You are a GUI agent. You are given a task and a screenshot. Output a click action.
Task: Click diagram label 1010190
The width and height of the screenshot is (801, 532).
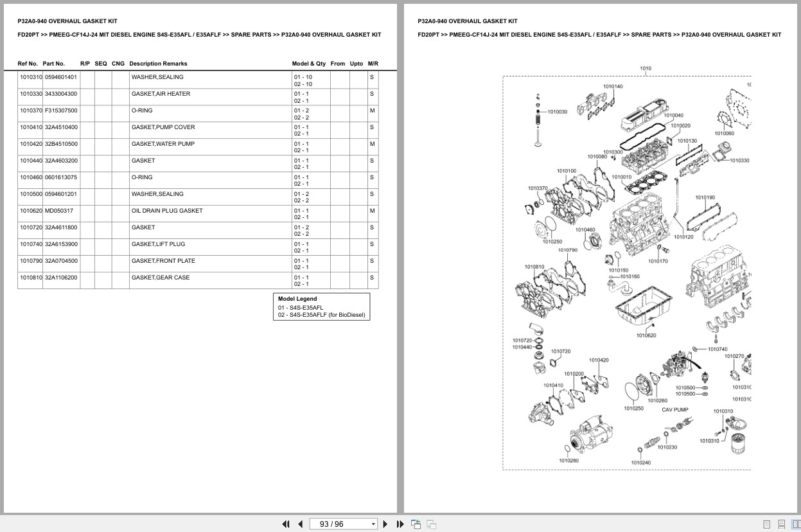pos(705,198)
